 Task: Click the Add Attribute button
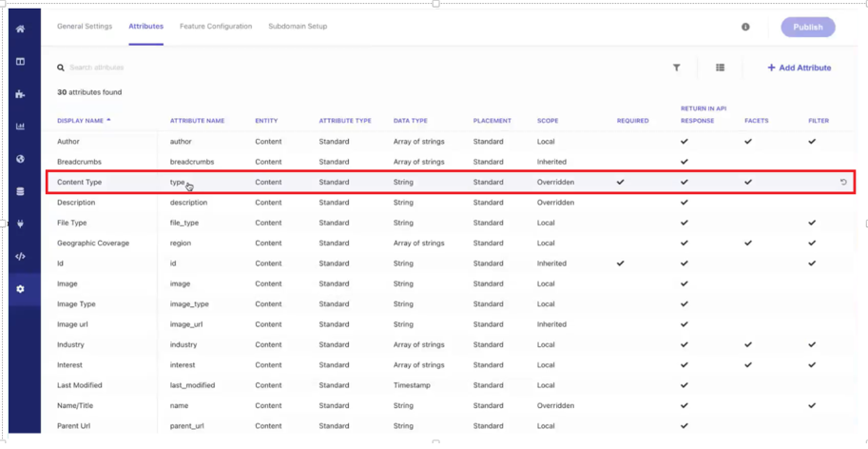coord(799,68)
